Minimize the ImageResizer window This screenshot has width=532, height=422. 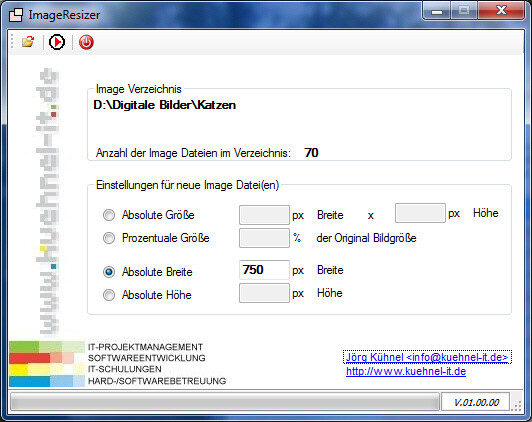[x=437, y=11]
